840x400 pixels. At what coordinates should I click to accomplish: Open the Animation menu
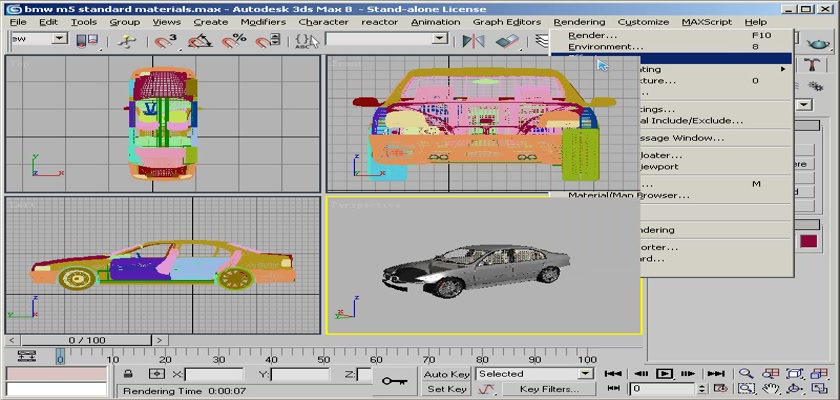[x=436, y=22]
